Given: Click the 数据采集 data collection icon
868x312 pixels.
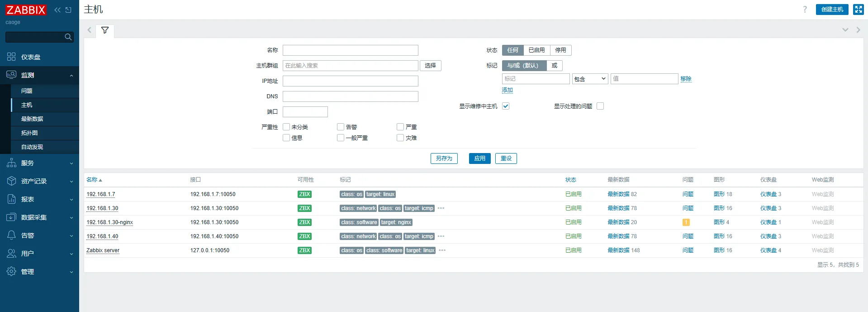Looking at the screenshot, I should point(11,217).
